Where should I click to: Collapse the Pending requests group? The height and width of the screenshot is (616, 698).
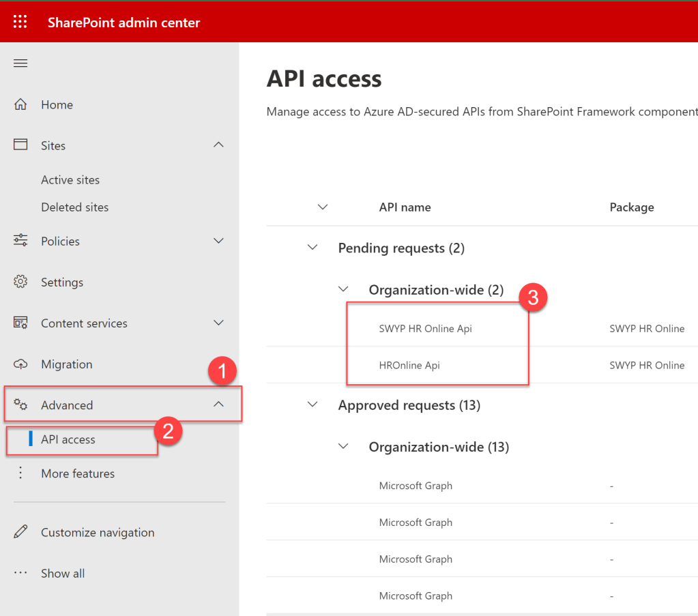[x=313, y=248]
